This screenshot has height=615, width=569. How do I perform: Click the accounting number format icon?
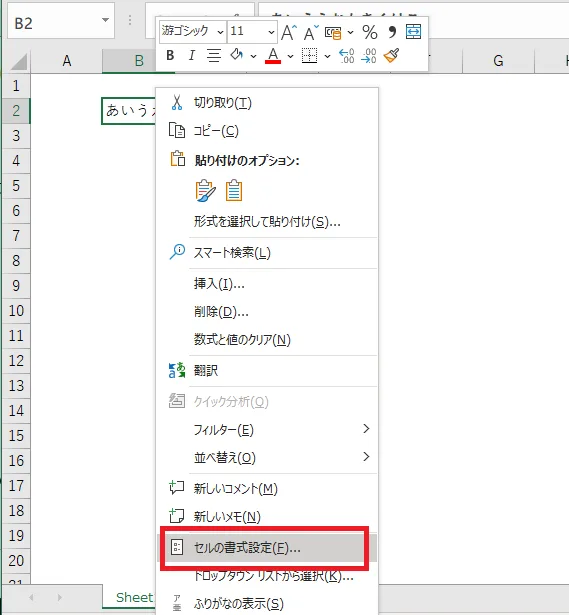333,33
